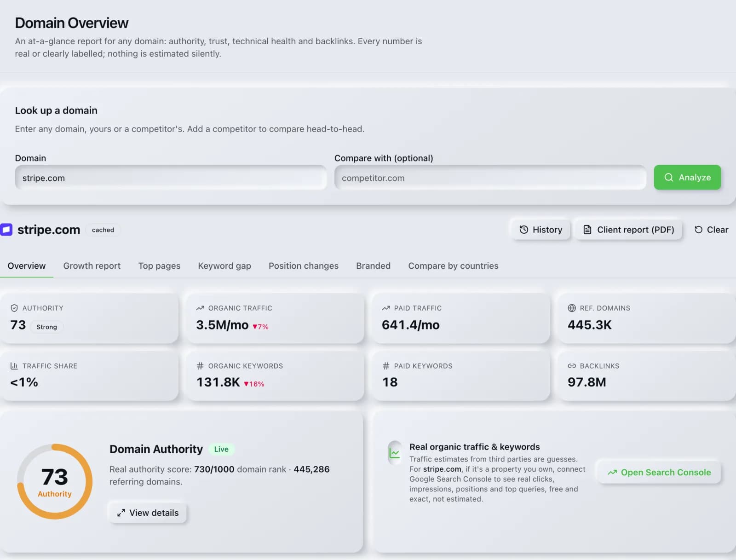Clear the current domain results
This screenshot has width=736, height=560.
[711, 230]
